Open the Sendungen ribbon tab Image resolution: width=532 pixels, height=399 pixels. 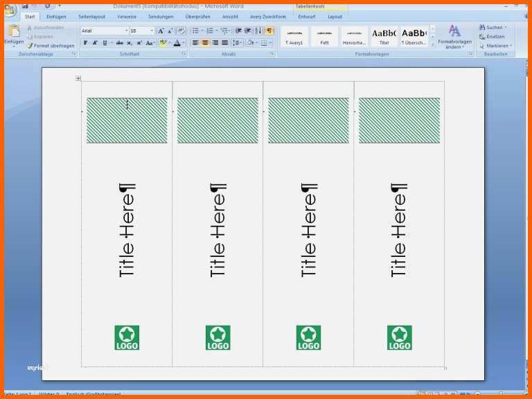tap(161, 17)
